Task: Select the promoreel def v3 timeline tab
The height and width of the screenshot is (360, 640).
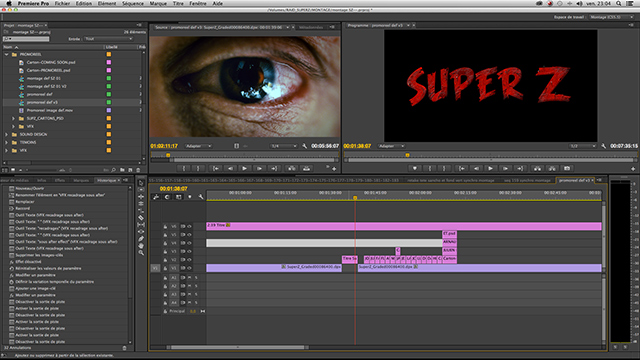Action: 574,180
